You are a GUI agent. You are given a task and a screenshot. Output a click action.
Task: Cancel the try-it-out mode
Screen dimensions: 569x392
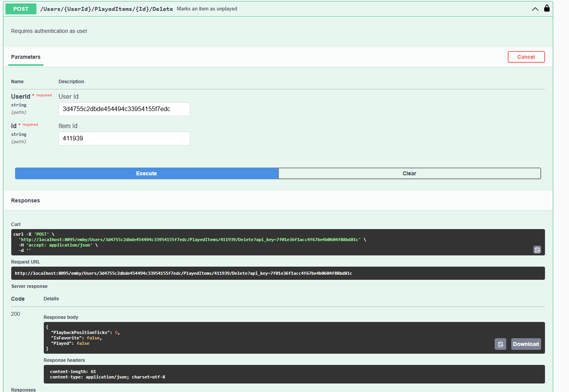(x=526, y=57)
